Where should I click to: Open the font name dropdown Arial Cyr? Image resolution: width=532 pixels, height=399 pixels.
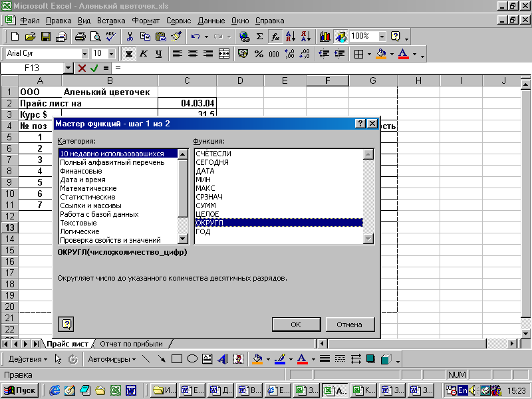(84, 54)
